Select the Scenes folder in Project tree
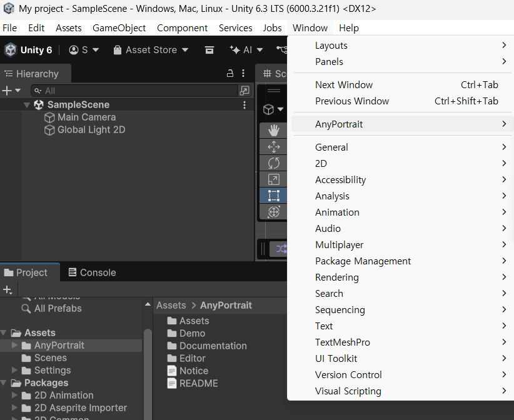514x420 pixels. (51, 357)
